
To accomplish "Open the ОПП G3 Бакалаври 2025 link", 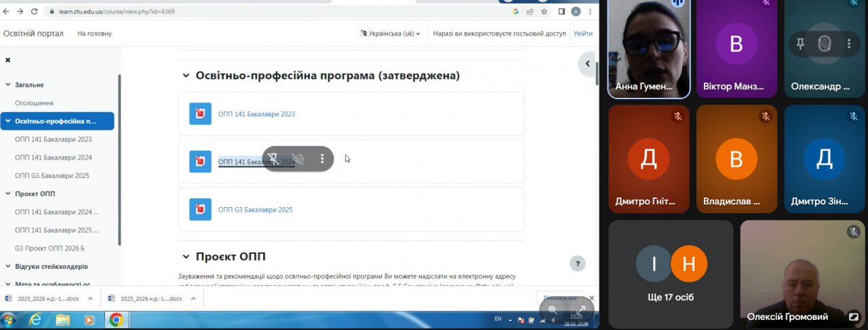I will 255,210.
